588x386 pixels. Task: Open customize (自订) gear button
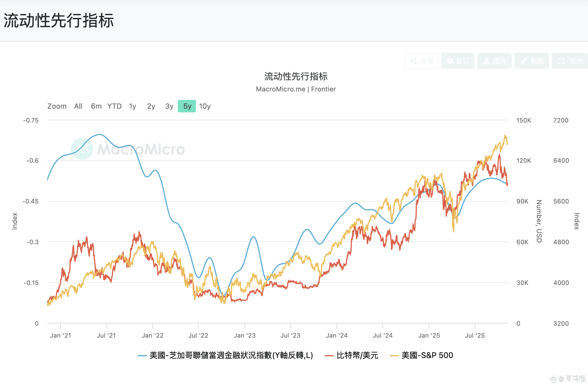point(458,61)
